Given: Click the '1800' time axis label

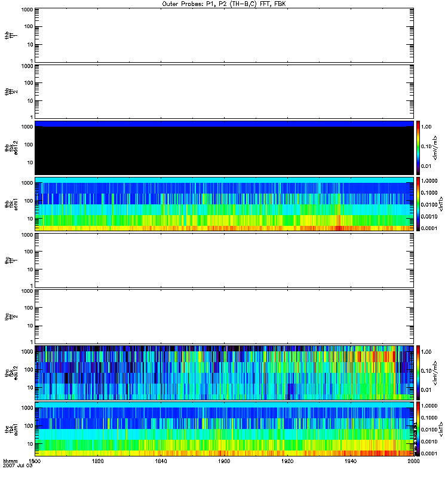Looking at the screenshot, I should (x=35, y=461).
